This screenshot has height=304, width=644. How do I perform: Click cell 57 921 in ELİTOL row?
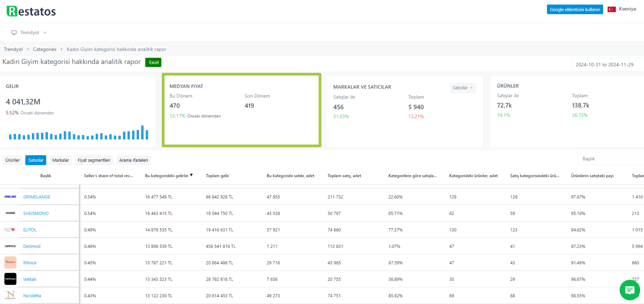click(273, 230)
